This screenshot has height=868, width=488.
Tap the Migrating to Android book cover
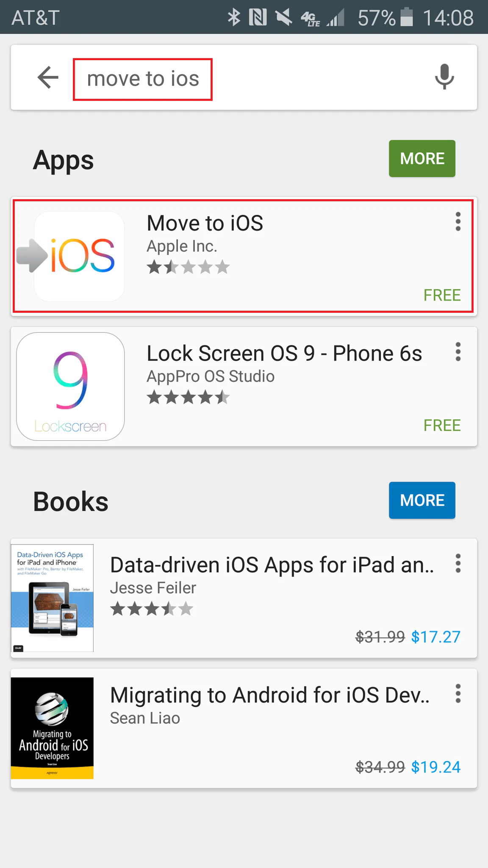tap(52, 728)
